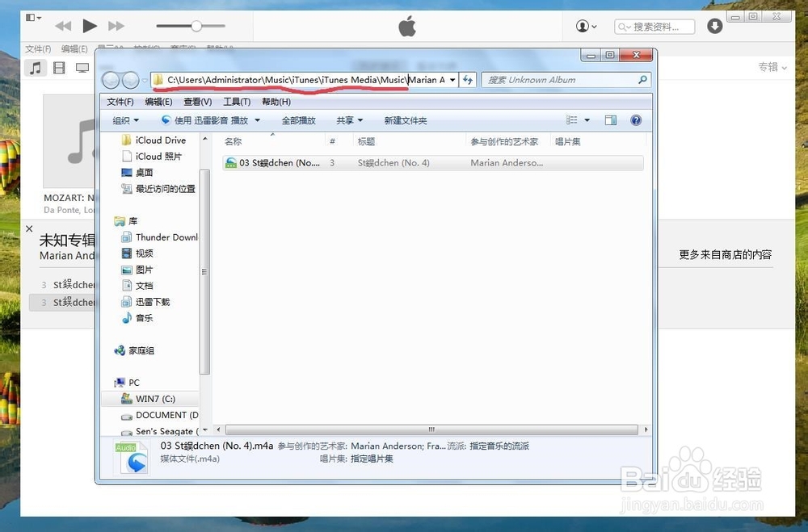Open the iTunes account avatar icon
The height and width of the screenshot is (532, 808).
[x=582, y=25]
